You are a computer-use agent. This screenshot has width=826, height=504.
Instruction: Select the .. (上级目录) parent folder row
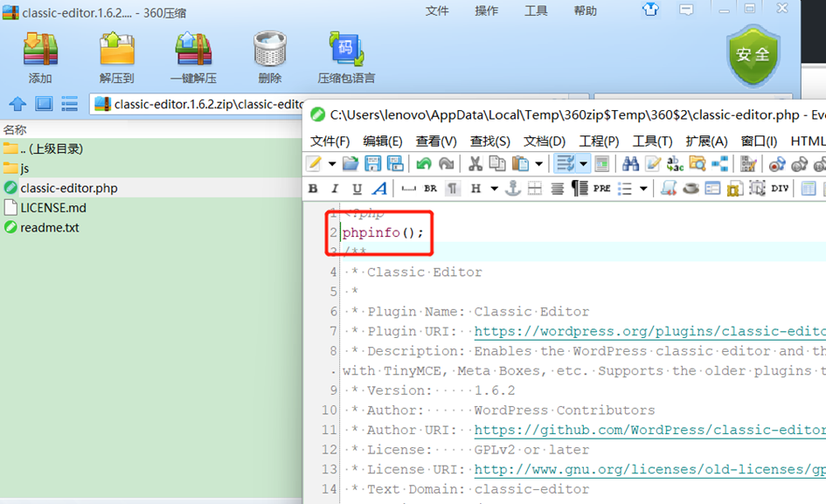pos(150,148)
